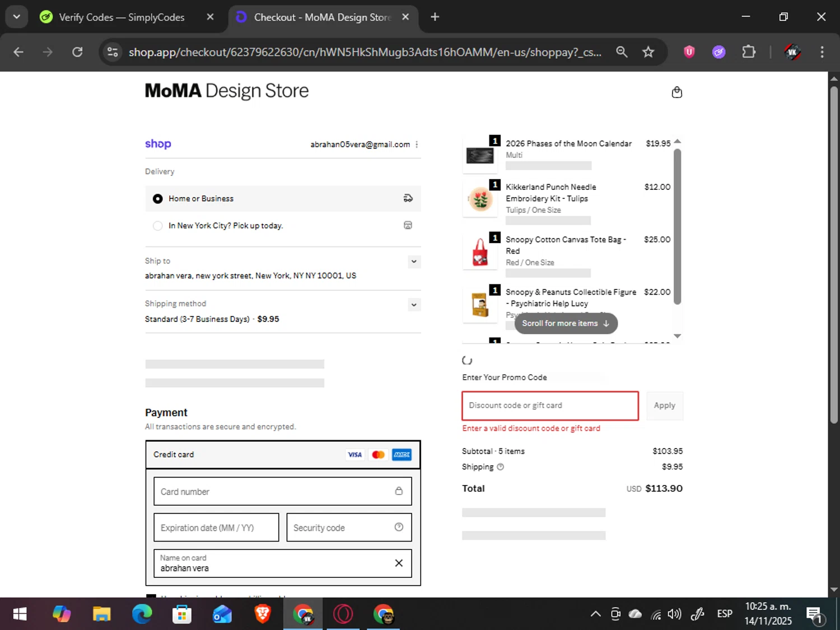Show hidden system tray icons

point(596,614)
